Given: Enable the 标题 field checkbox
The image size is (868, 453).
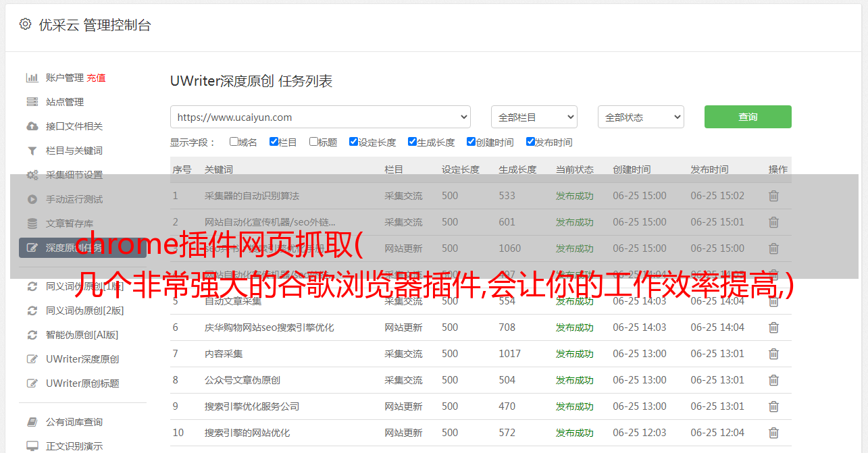Looking at the screenshot, I should coord(313,142).
